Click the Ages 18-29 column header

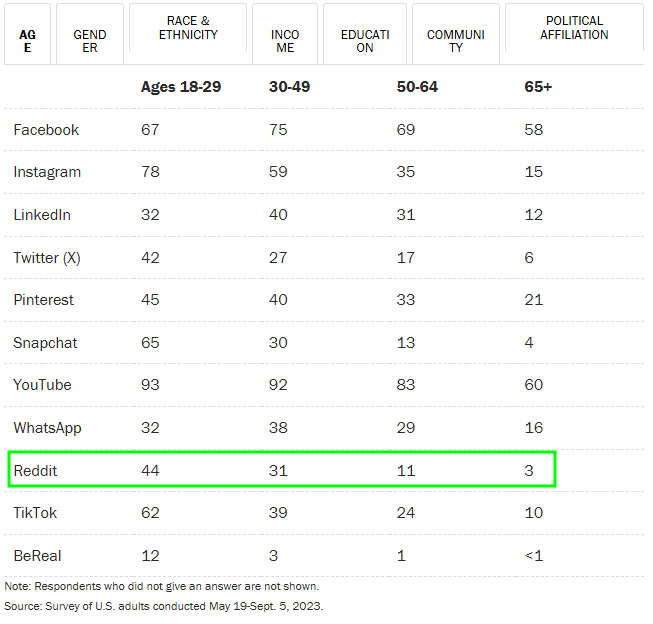pos(181,87)
